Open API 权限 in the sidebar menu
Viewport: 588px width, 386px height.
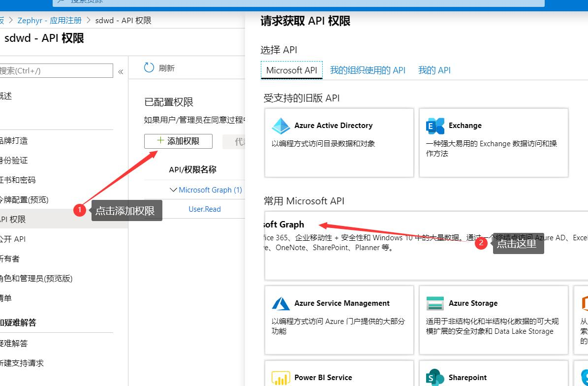[x=64, y=219]
